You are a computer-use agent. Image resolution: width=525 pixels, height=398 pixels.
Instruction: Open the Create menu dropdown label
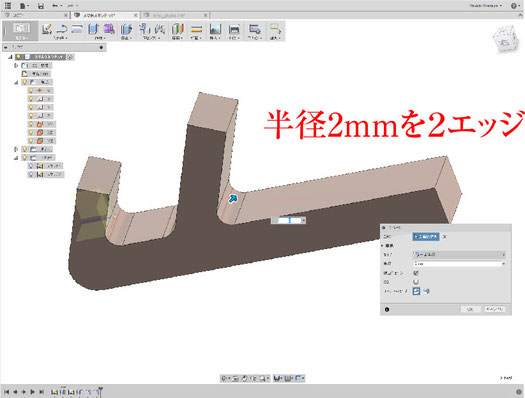(100, 38)
